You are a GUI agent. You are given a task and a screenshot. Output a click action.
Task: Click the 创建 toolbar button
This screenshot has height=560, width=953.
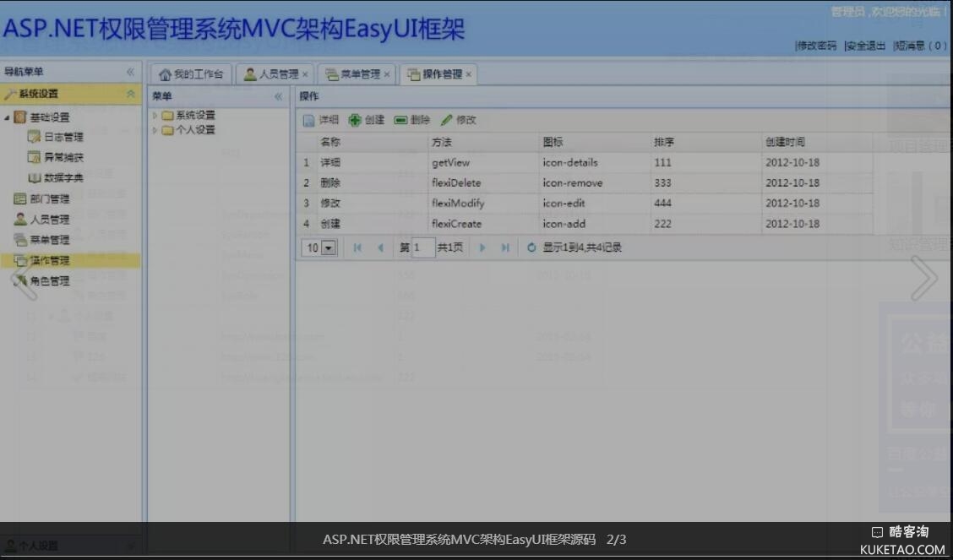(366, 120)
